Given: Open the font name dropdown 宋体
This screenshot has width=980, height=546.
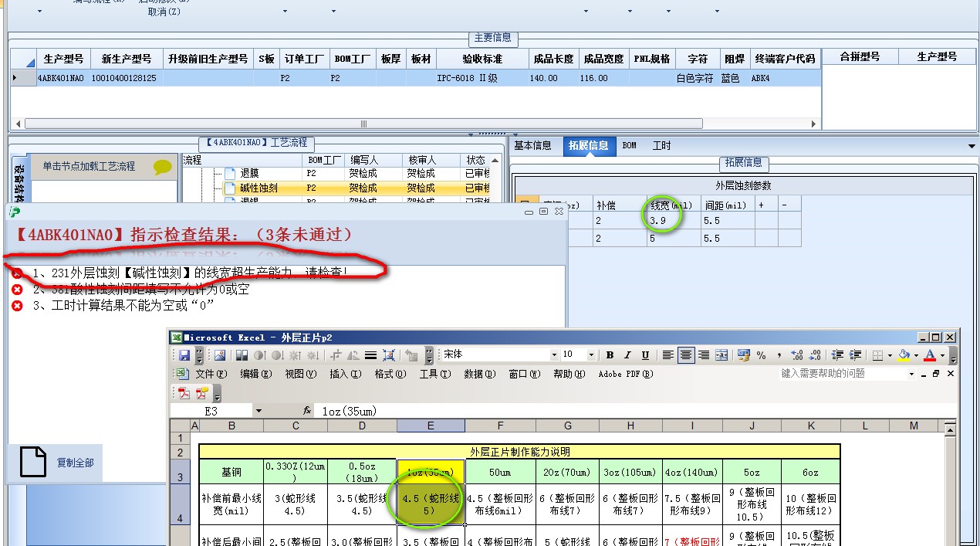Looking at the screenshot, I should click(554, 355).
